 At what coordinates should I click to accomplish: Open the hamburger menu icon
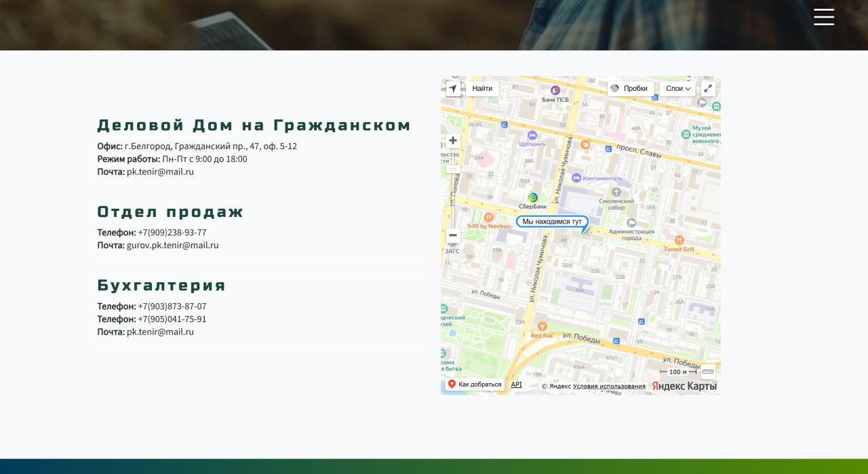824,17
